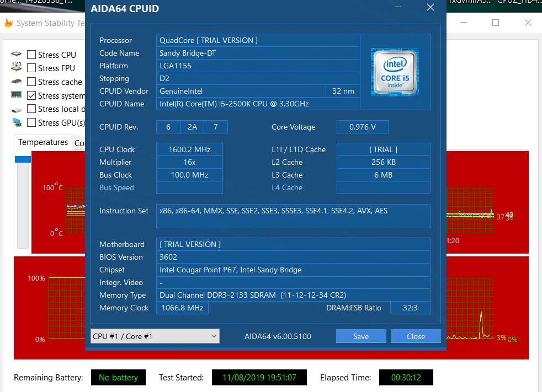
Task: Click the Core Voltage value 0.976 V
Action: pos(363,127)
